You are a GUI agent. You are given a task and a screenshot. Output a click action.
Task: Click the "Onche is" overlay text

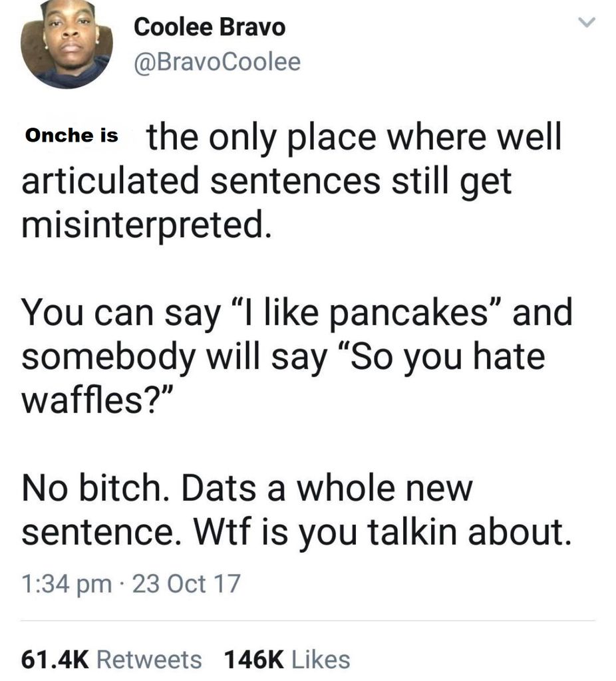pos(72,135)
